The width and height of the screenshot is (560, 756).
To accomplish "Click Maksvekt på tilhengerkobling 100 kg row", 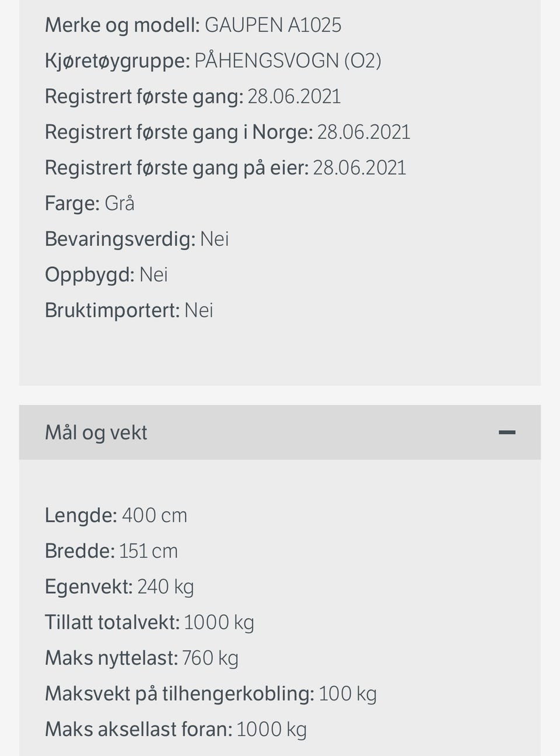I will 211,694.
